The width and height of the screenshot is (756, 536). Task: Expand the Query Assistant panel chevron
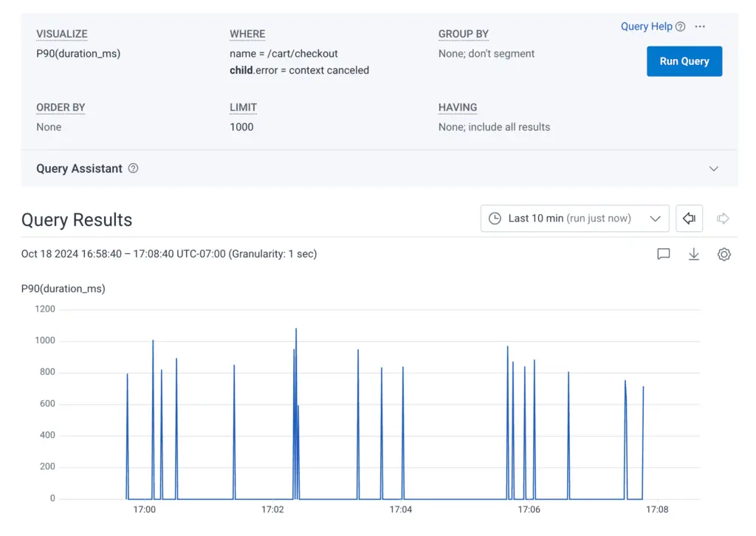713,168
